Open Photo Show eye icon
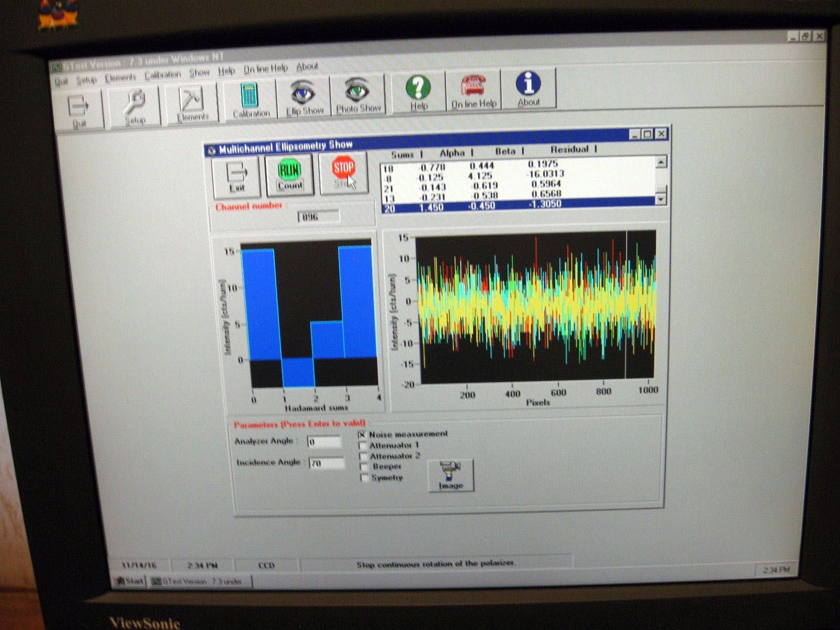 [x=358, y=95]
